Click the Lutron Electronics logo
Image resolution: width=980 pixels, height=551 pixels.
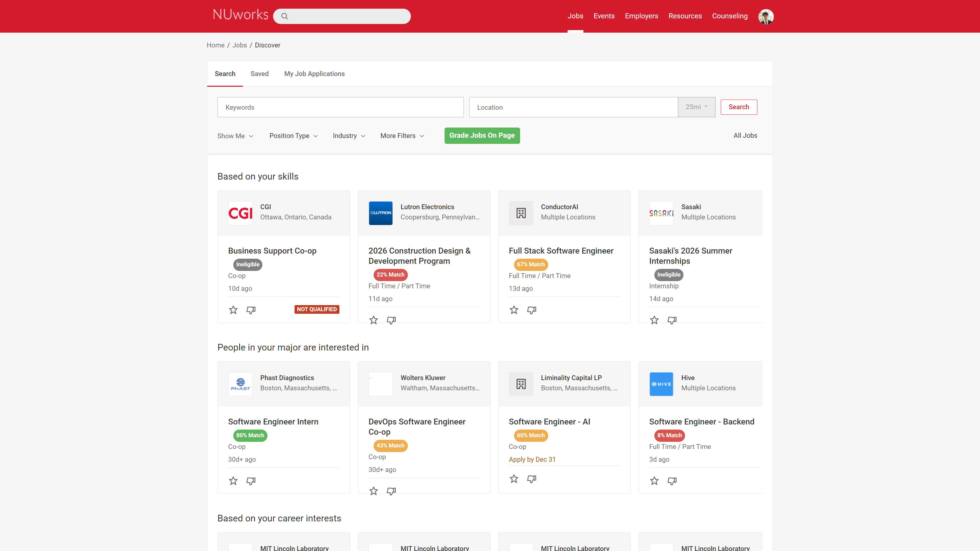point(381,213)
